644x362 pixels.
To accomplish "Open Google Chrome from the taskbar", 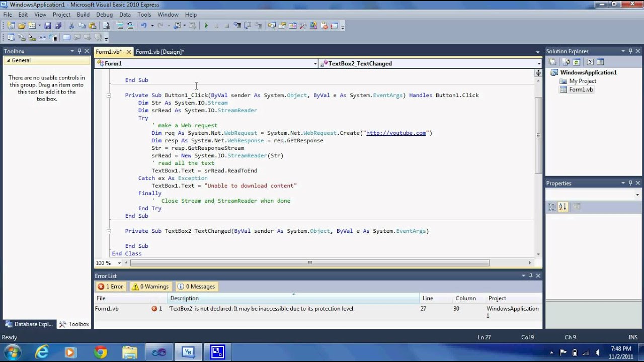I will coord(100,352).
